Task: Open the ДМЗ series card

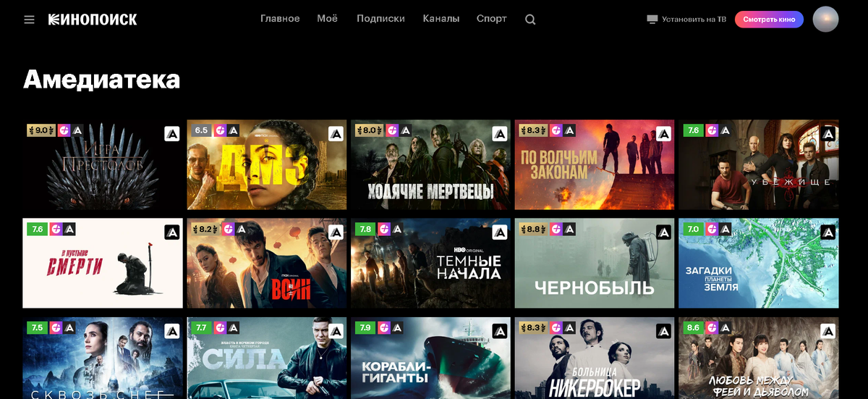Action: (x=267, y=165)
